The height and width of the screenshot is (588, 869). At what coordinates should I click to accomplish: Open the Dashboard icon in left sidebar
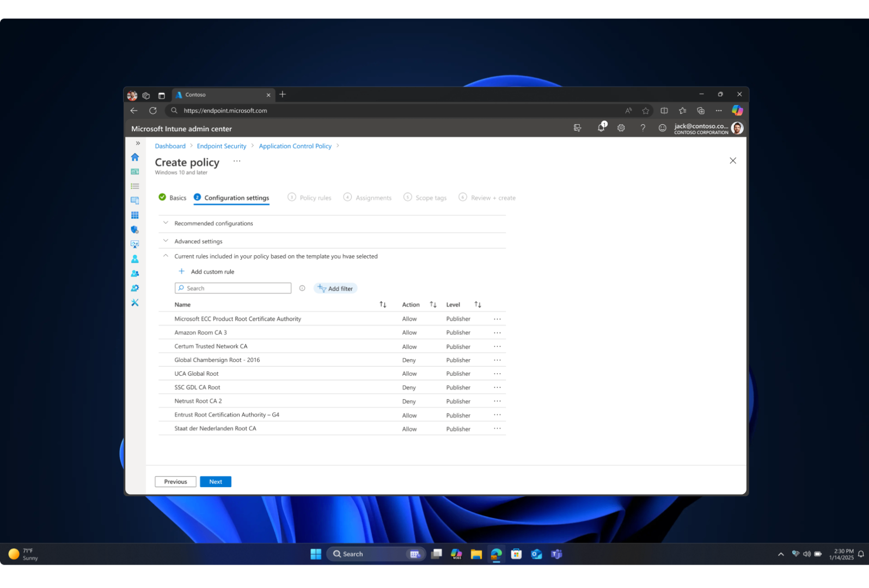click(x=134, y=171)
